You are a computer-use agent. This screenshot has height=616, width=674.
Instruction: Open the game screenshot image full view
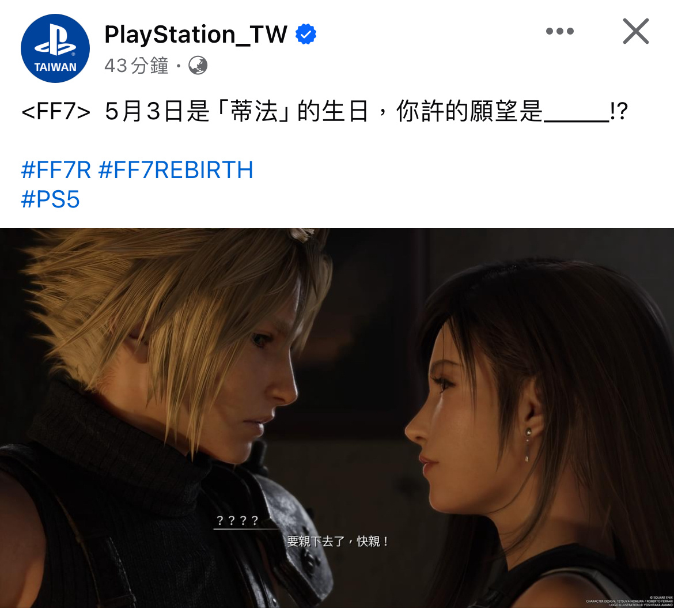(337, 418)
